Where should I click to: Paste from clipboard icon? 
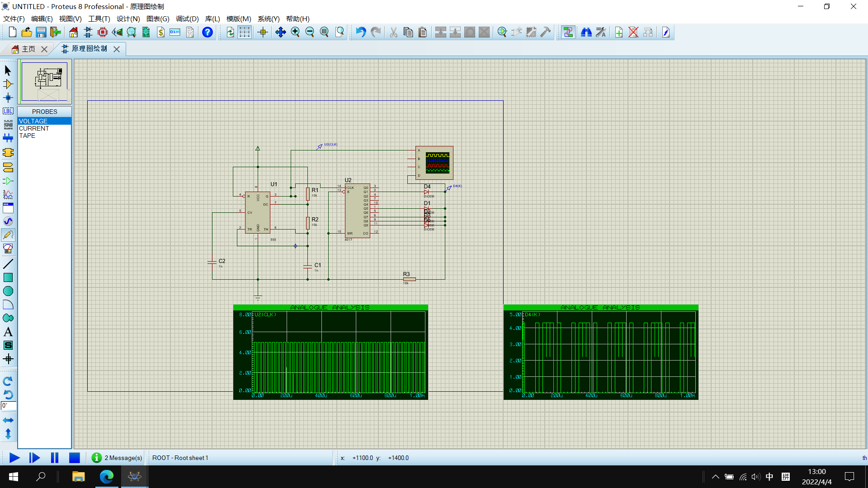(423, 32)
